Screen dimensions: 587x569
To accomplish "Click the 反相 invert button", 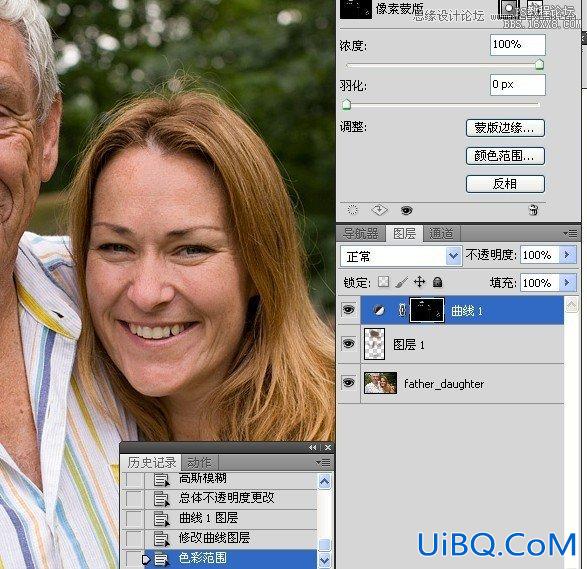I will 505,184.
